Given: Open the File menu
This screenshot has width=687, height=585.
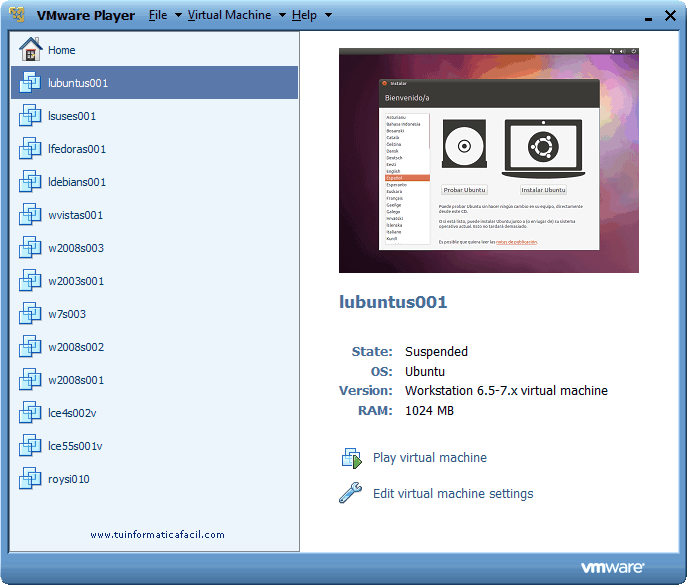Looking at the screenshot, I should 158,15.
